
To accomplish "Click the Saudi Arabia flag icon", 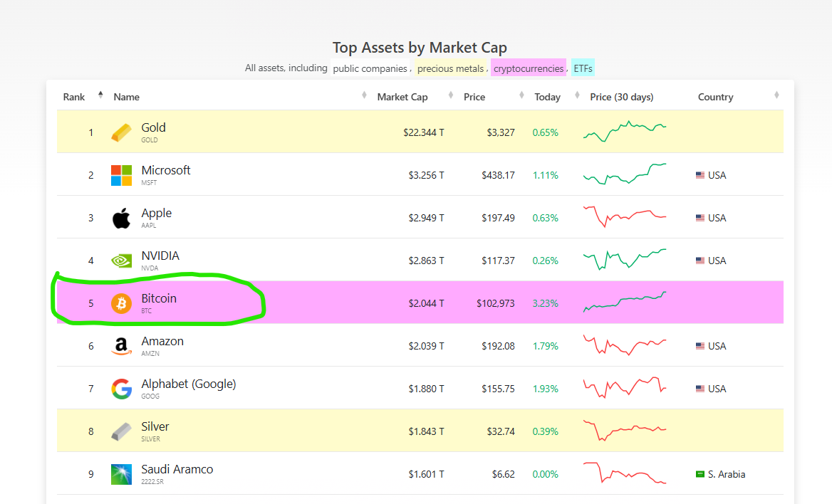I will coord(700,474).
